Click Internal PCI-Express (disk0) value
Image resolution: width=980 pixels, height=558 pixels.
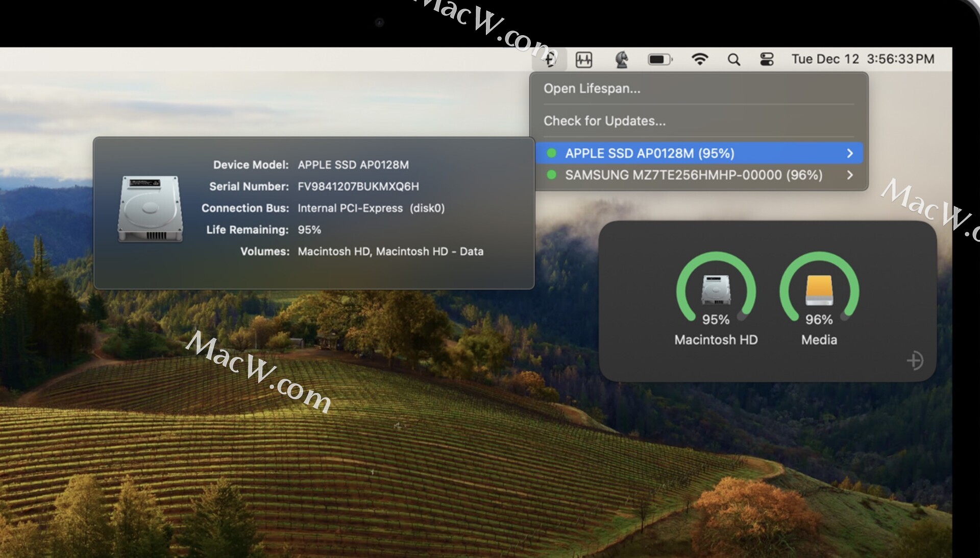coord(371,208)
